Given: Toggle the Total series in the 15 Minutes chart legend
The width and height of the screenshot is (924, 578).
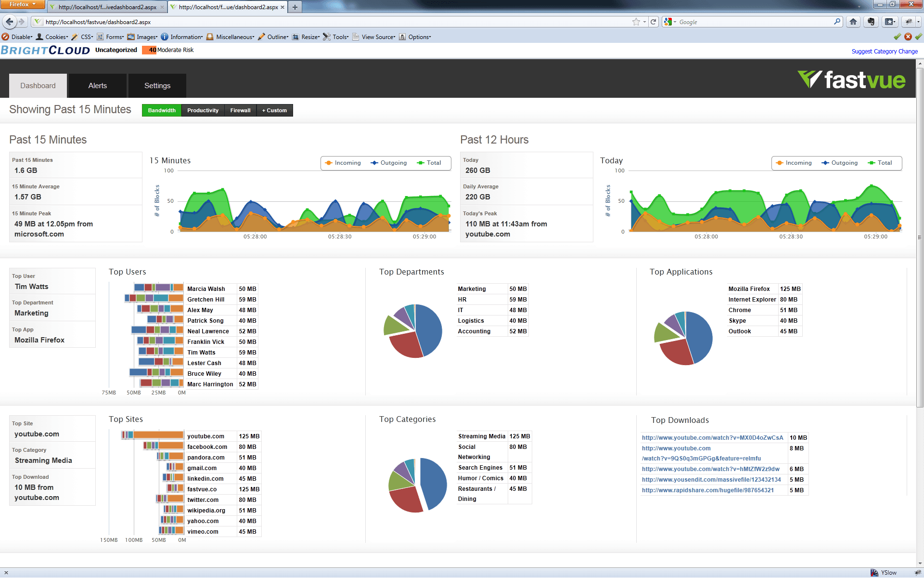Looking at the screenshot, I should pos(429,163).
